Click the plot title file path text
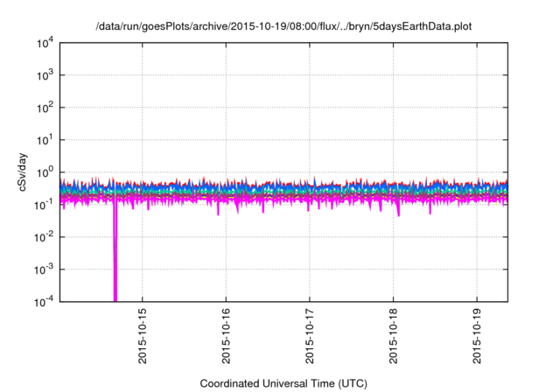 coord(283,26)
